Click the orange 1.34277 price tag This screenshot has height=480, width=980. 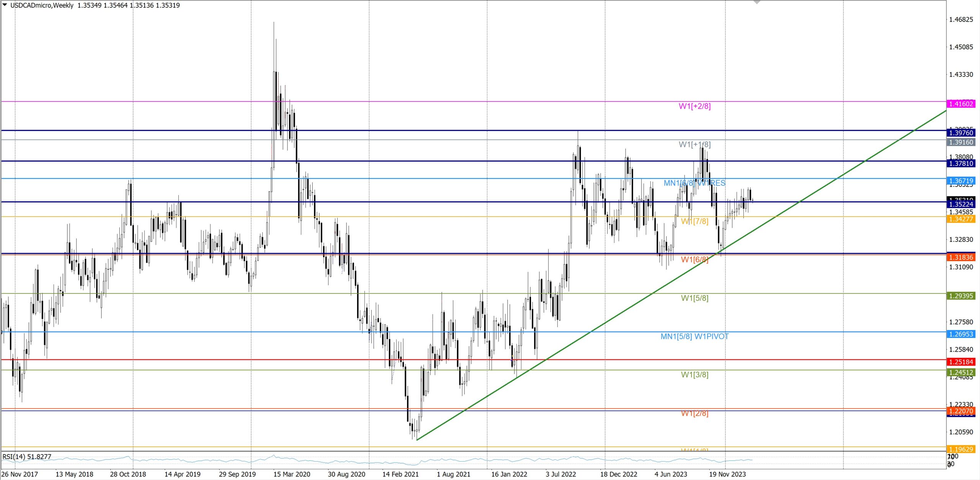[x=961, y=219]
